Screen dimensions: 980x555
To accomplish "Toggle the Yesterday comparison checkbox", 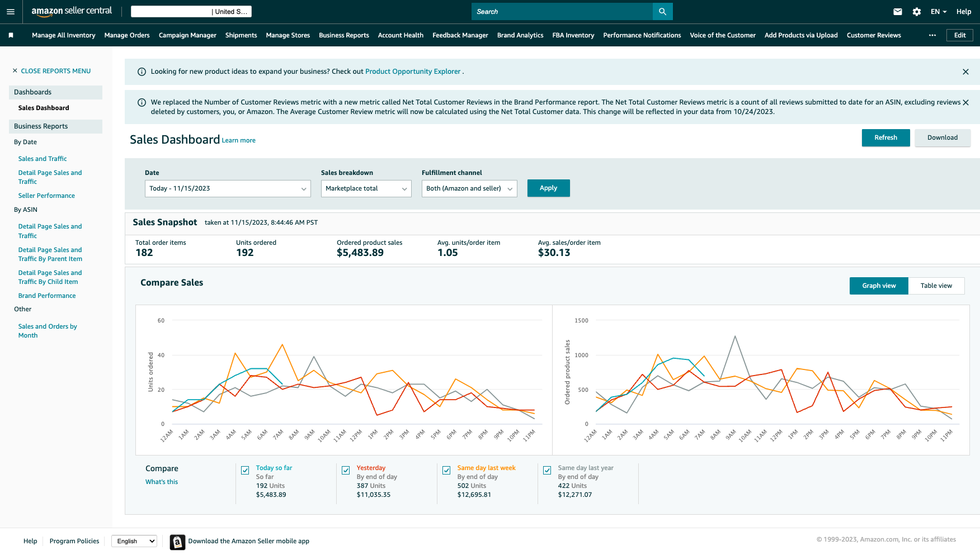I will pyautogui.click(x=346, y=471).
